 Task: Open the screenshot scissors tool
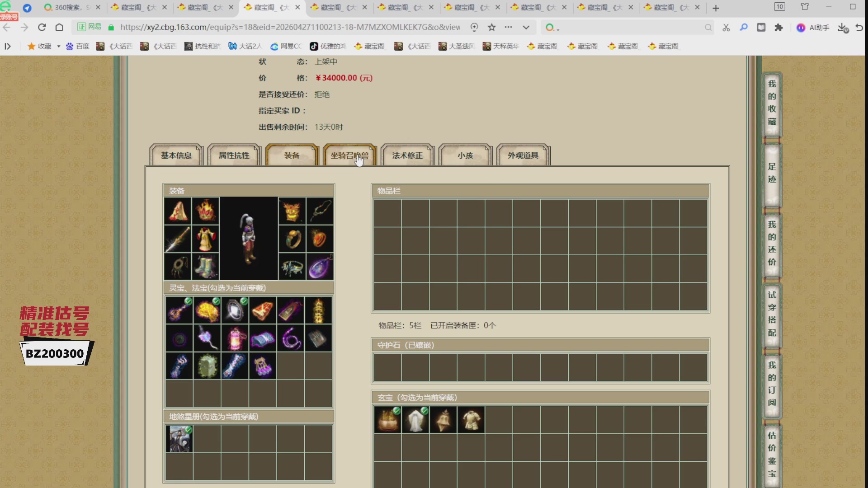tap(726, 28)
